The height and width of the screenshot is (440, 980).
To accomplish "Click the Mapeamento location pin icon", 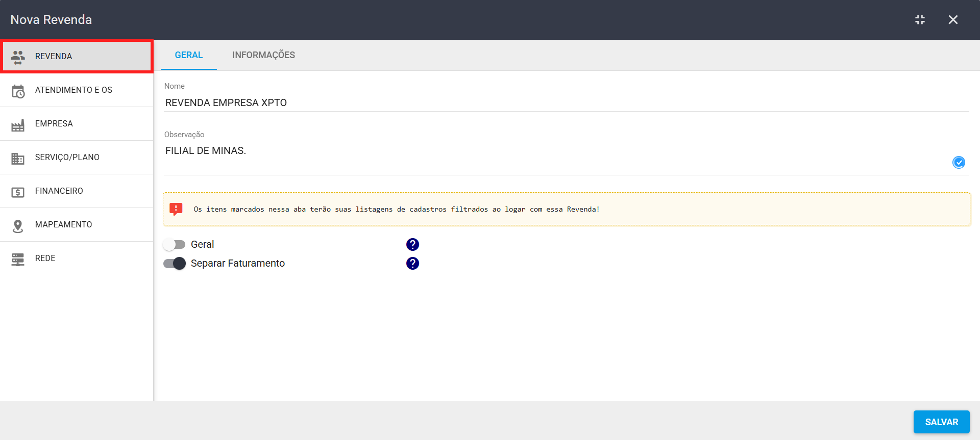I will [18, 225].
